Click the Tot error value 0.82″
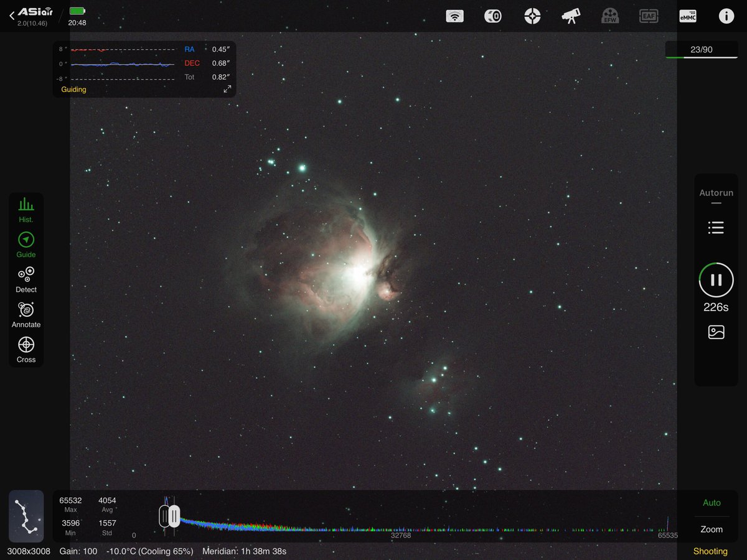Image resolution: width=747 pixels, height=560 pixels. (221, 77)
